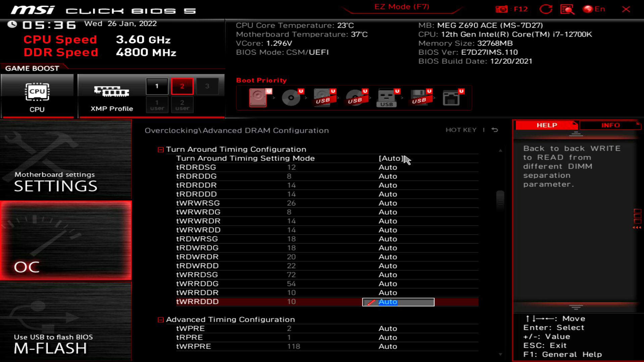Close the BIOS with the red X

coord(626,9)
